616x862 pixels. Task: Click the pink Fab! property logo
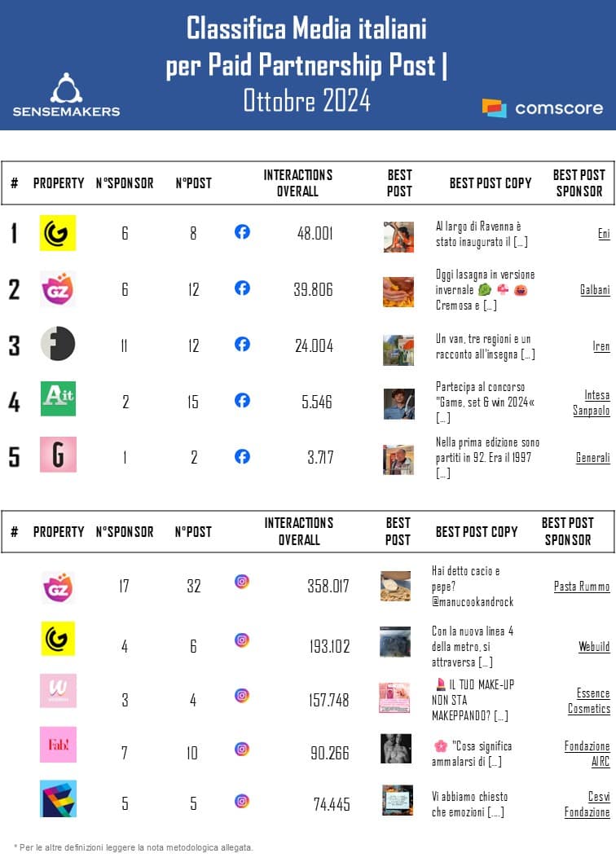click(x=58, y=745)
